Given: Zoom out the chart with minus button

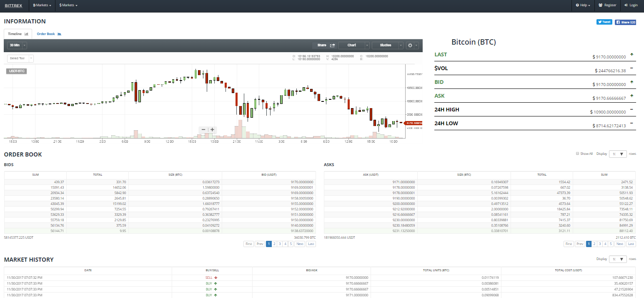Looking at the screenshot, I should [x=203, y=130].
